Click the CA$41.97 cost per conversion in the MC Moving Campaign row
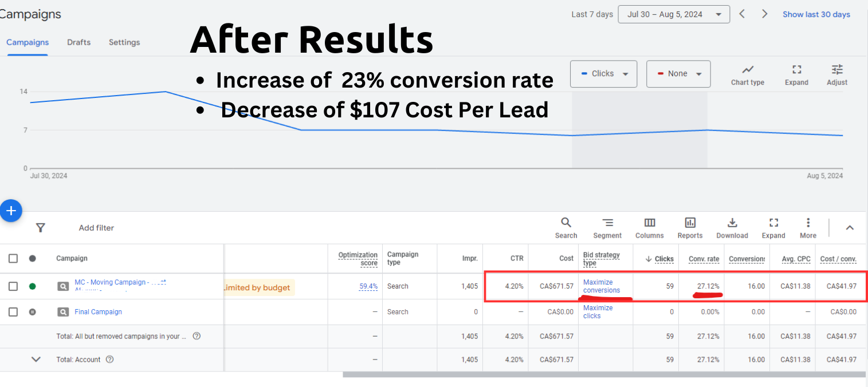The height and width of the screenshot is (387, 868). coord(842,286)
